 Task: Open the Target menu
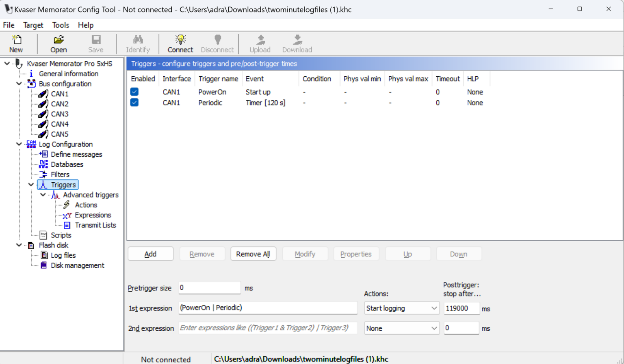coord(33,25)
